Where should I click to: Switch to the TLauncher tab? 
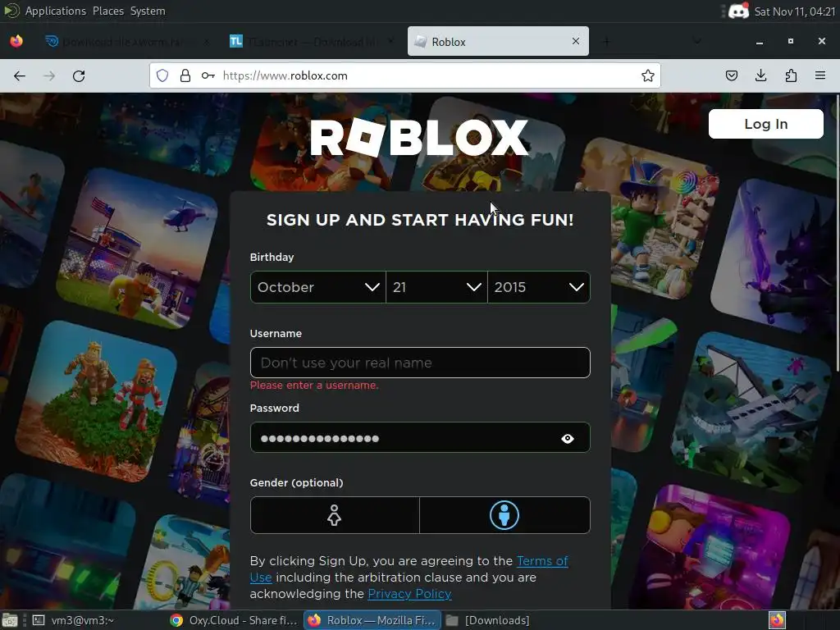(312, 41)
